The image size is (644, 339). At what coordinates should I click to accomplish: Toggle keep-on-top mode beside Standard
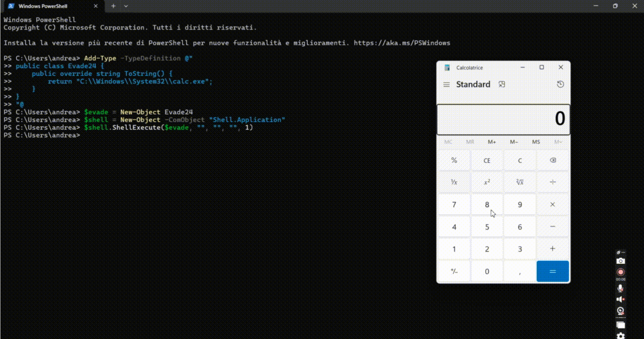(x=502, y=84)
